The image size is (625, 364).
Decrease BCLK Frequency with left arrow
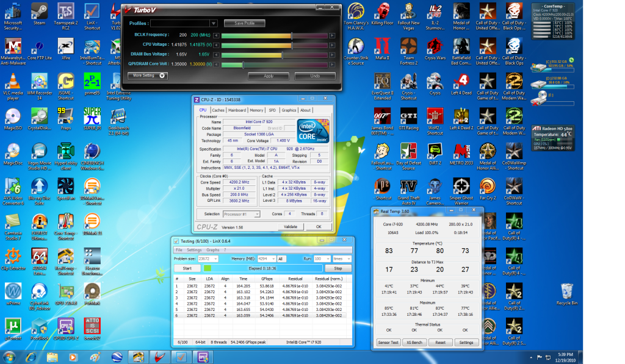tap(216, 35)
